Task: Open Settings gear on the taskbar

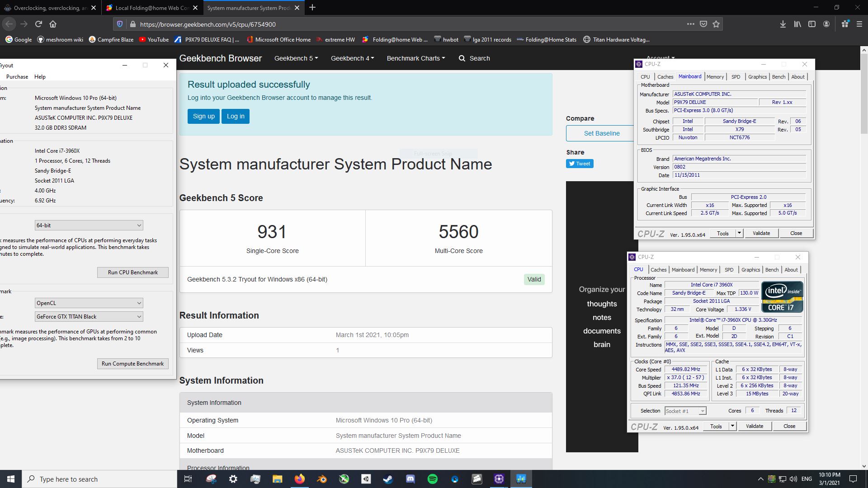Action: 233,479
